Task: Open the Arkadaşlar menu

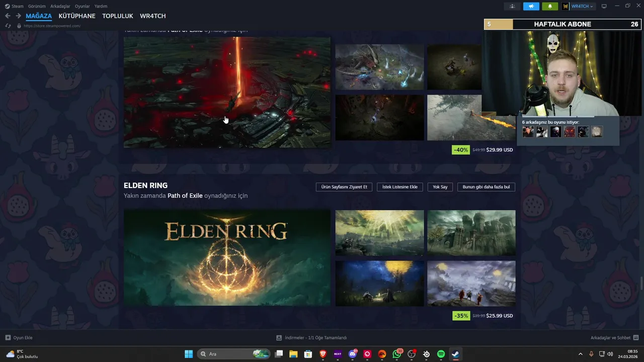Action: [x=60, y=6]
